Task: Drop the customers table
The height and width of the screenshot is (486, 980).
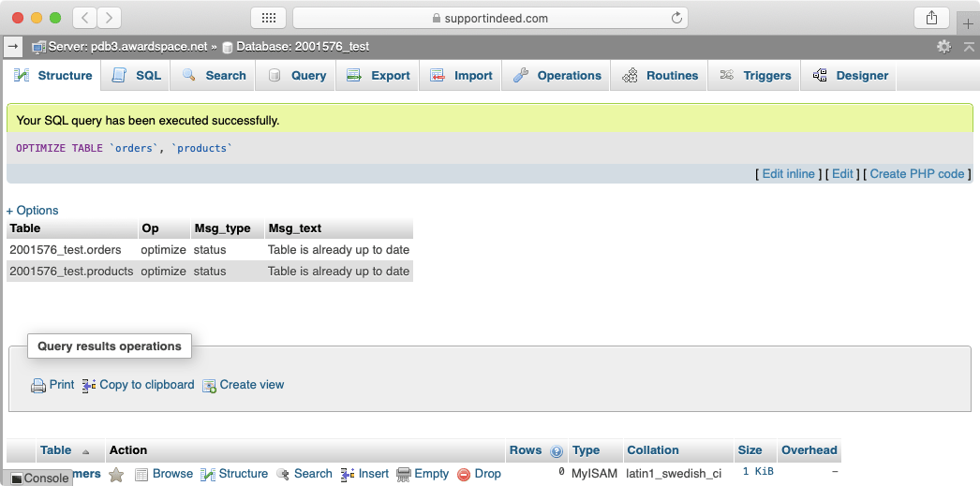Action: point(479,474)
